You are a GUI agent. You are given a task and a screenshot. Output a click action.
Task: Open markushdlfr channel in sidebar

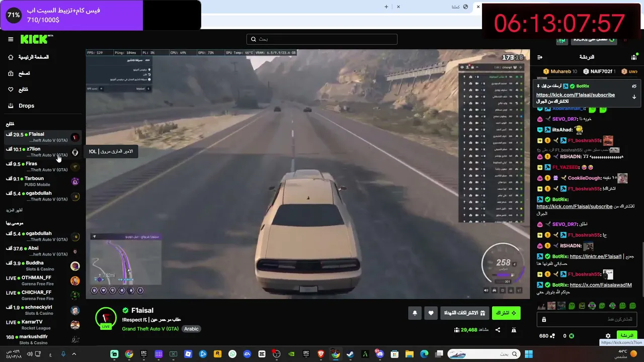click(43, 339)
